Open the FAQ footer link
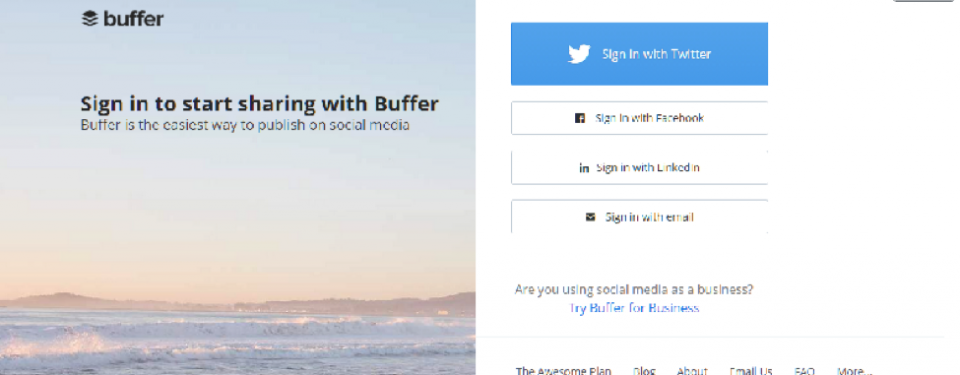Viewport: 960px width, 375px height. click(804, 371)
